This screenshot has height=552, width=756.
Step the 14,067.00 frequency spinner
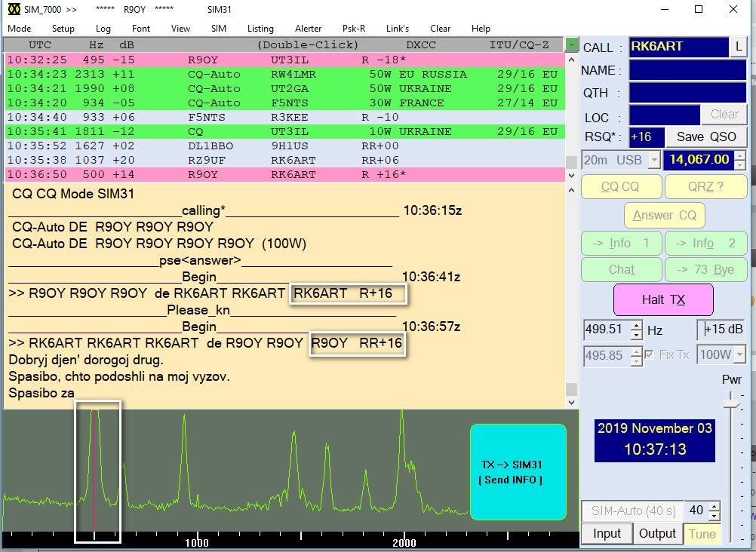(739, 155)
